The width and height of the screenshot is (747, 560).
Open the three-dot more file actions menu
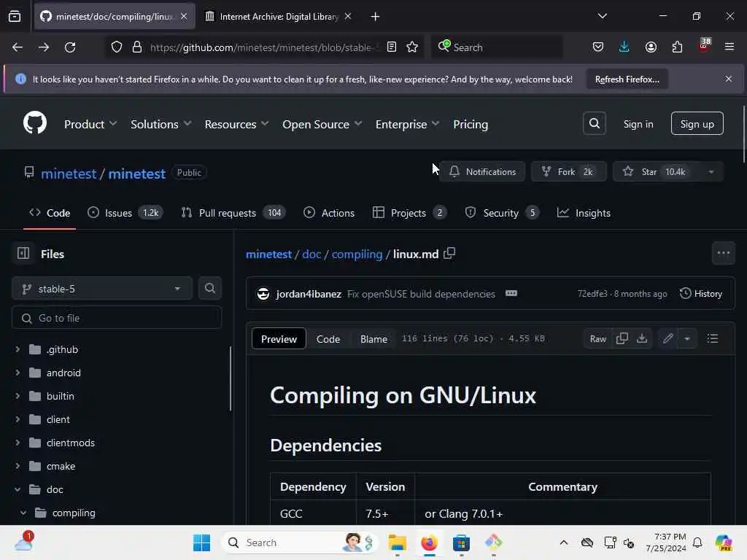coord(723,253)
